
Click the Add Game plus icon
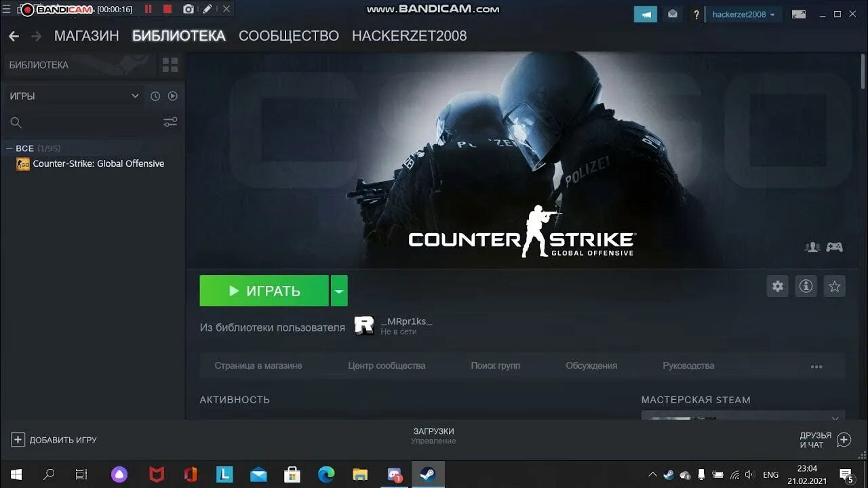(18, 440)
